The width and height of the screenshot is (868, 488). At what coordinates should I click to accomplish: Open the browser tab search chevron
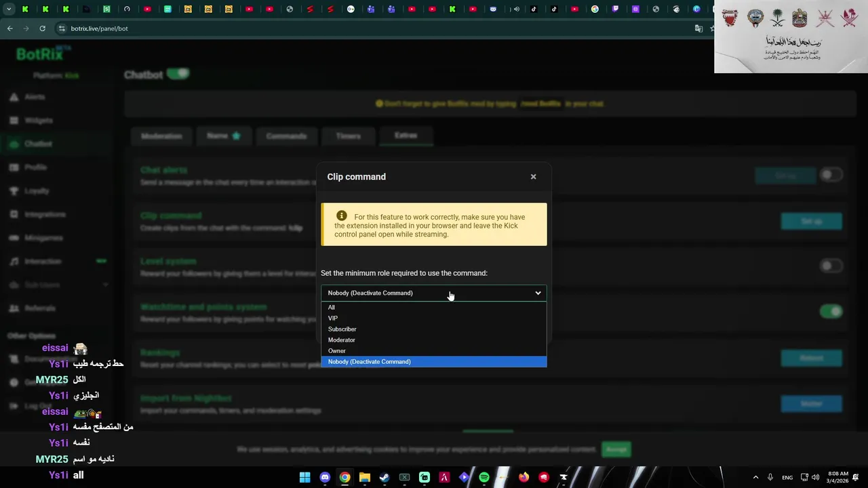point(9,9)
